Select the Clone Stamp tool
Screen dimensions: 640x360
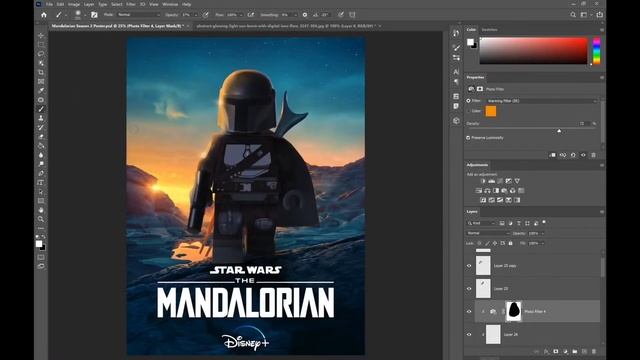point(41,118)
